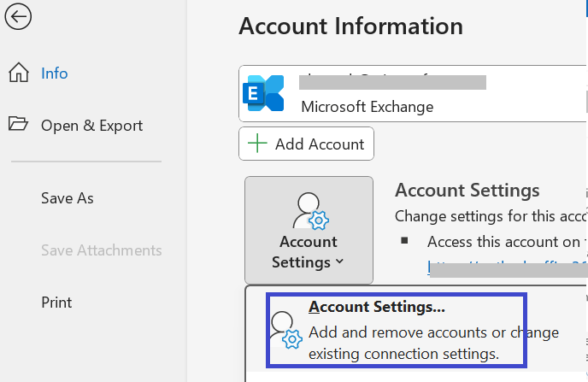
Task: Click the person-gear icon on Account Settings button
Action: click(x=309, y=211)
